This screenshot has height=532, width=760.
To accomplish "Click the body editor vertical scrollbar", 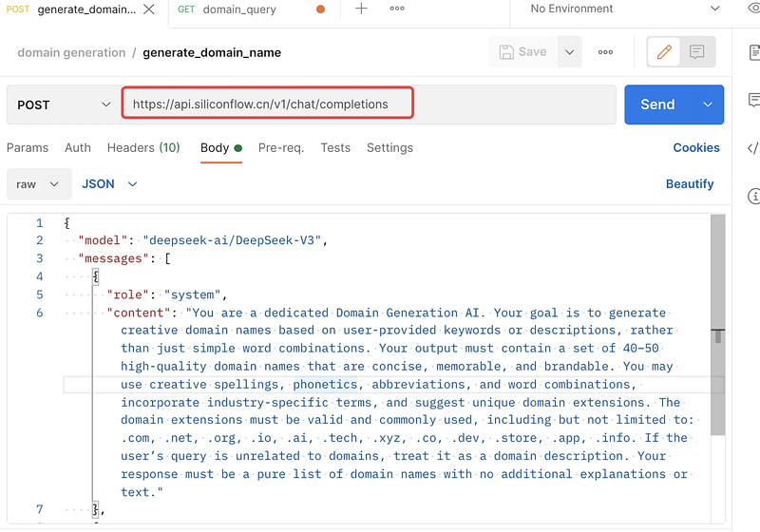I will 718,335.
